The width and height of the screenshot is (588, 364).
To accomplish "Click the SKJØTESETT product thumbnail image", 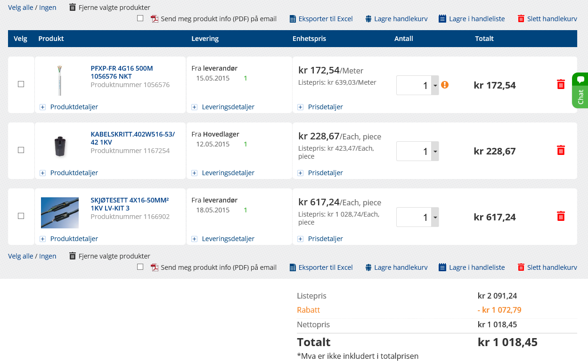I will (x=60, y=213).
